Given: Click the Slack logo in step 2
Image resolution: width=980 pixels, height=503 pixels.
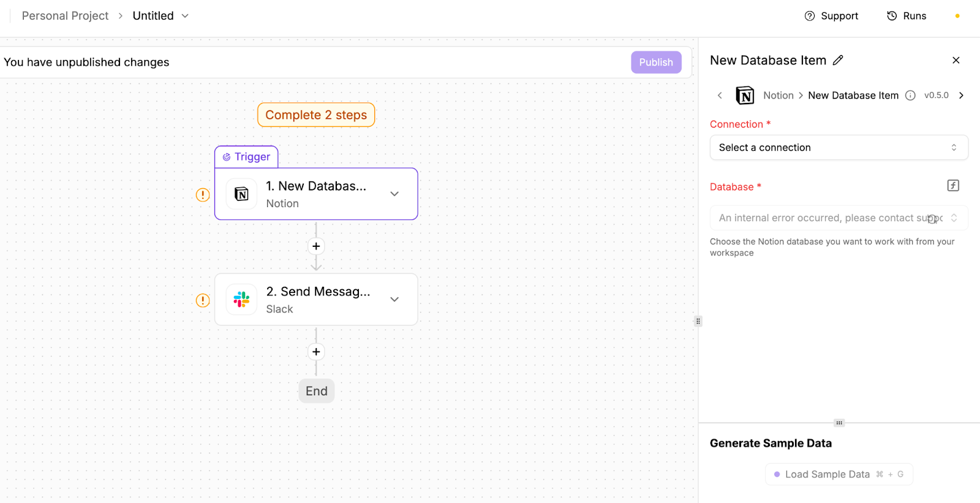Looking at the screenshot, I should (241, 300).
